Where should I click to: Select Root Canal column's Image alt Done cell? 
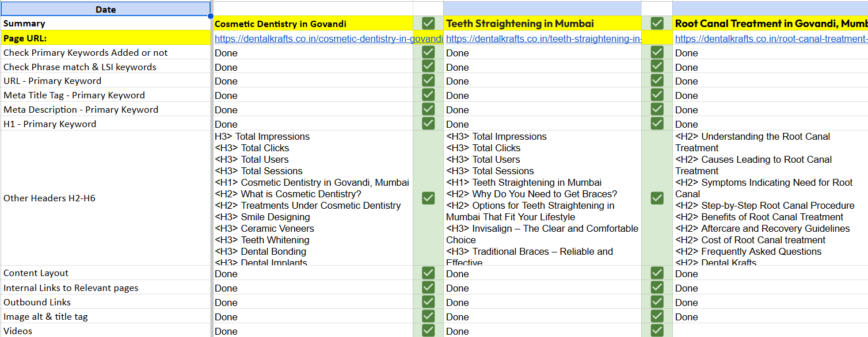coord(770,317)
